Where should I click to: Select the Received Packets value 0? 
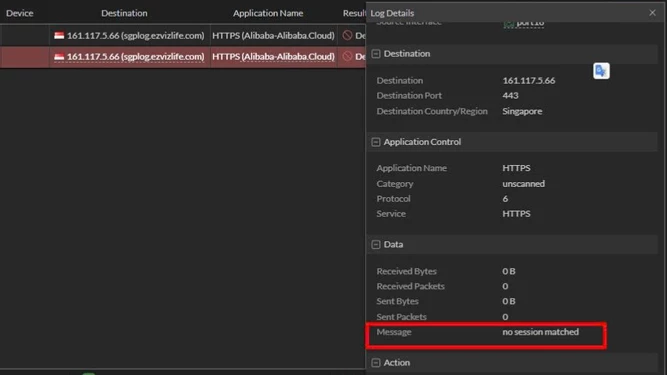(x=505, y=286)
